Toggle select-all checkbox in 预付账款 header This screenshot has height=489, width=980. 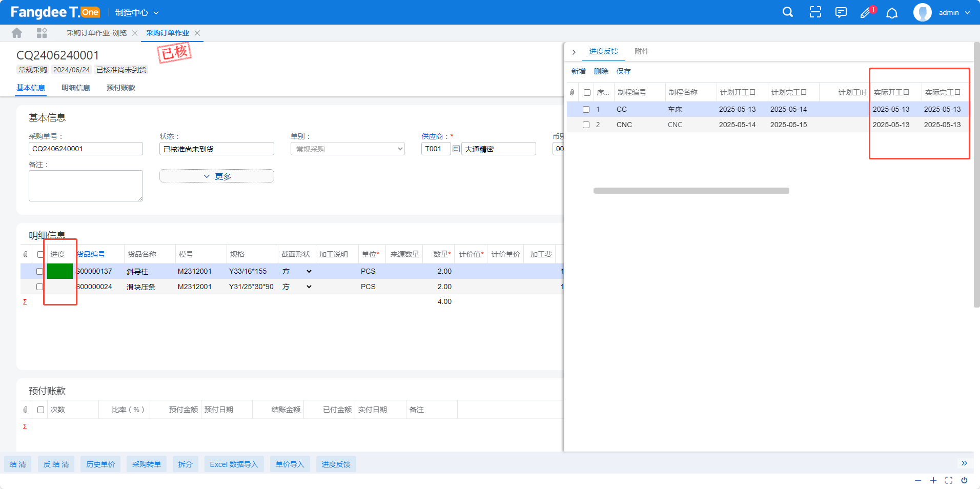41,410
